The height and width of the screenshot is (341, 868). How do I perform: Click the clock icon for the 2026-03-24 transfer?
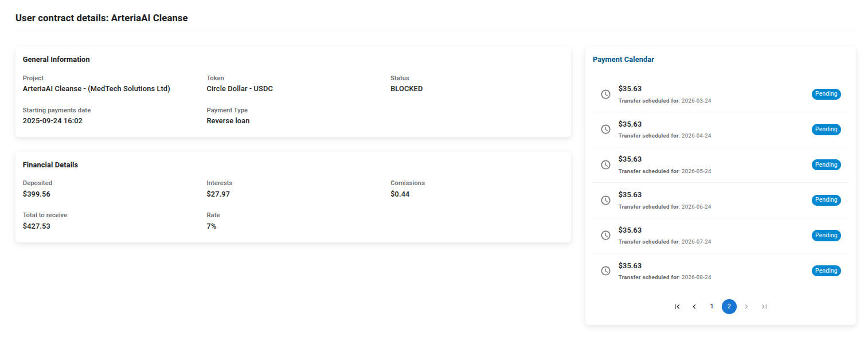click(605, 94)
